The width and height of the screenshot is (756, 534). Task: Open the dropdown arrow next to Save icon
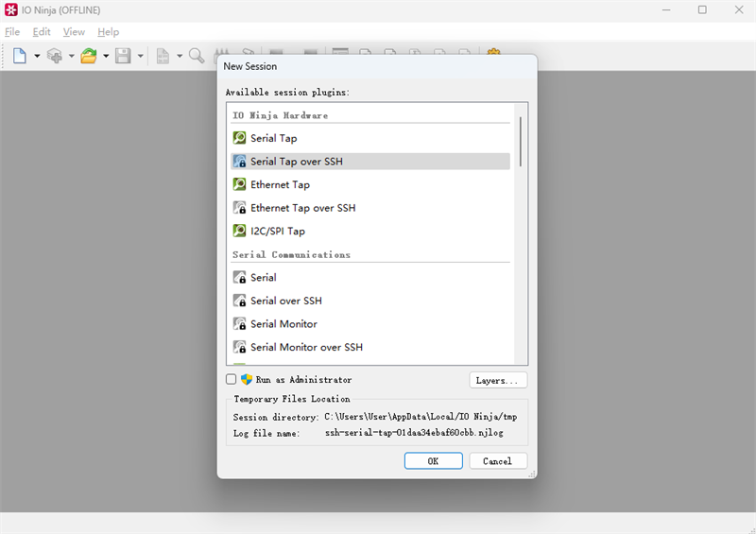(x=140, y=57)
